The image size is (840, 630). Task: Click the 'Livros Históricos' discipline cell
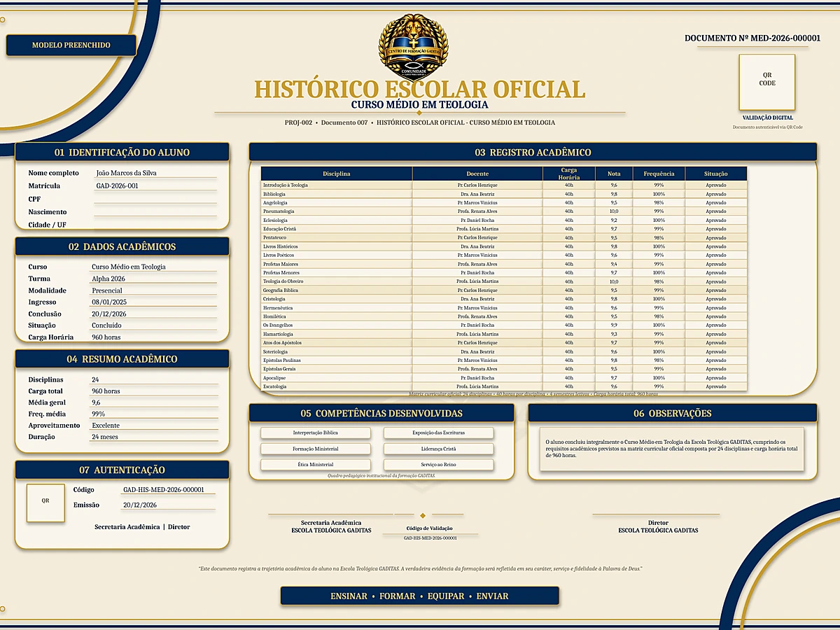point(337,246)
